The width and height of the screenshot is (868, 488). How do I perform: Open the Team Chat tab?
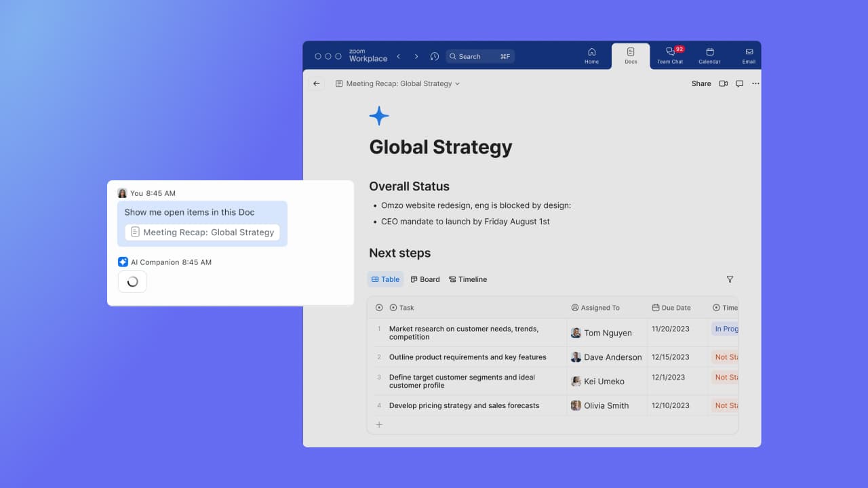(x=670, y=56)
